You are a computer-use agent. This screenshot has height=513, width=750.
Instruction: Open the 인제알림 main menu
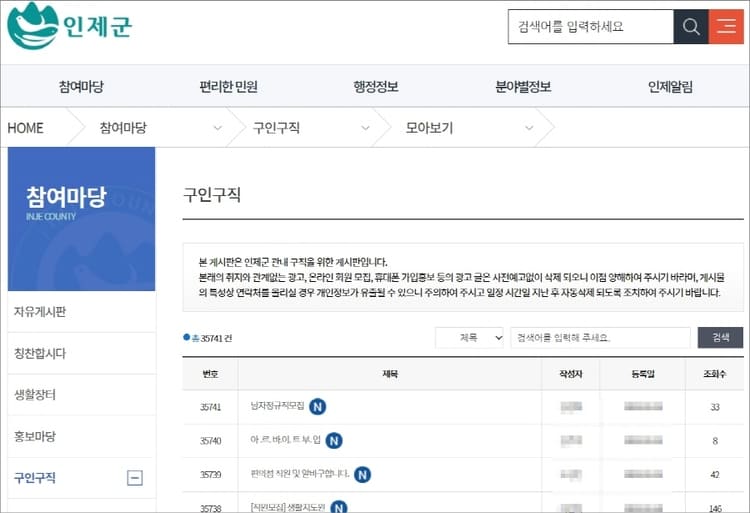(670, 87)
